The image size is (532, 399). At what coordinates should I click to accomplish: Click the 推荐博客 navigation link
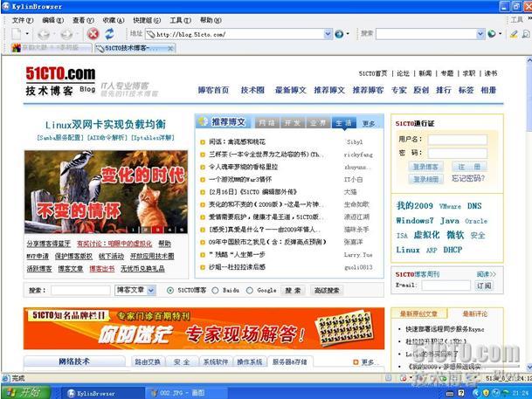(368, 90)
